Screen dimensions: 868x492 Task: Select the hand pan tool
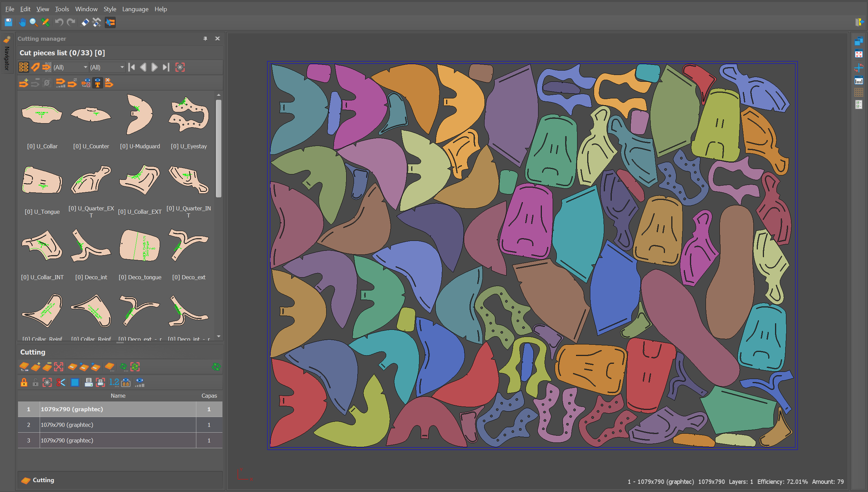pos(22,22)
